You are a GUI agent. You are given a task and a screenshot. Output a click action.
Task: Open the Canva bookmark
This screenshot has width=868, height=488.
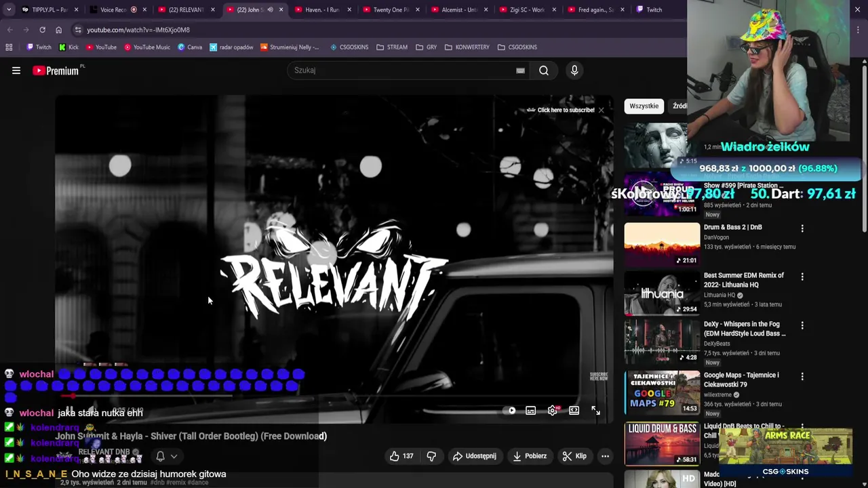coord(190,47)
